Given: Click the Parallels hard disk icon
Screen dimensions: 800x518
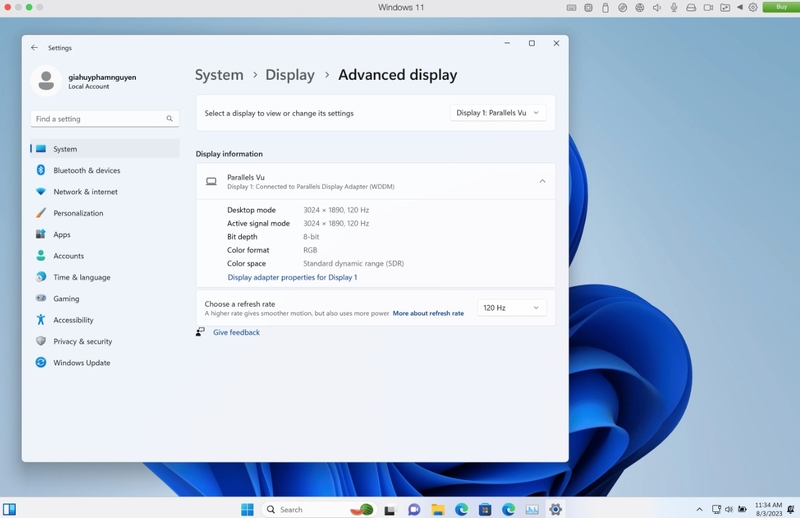Looking at the screenshot, I should click(x=691, y=8).
